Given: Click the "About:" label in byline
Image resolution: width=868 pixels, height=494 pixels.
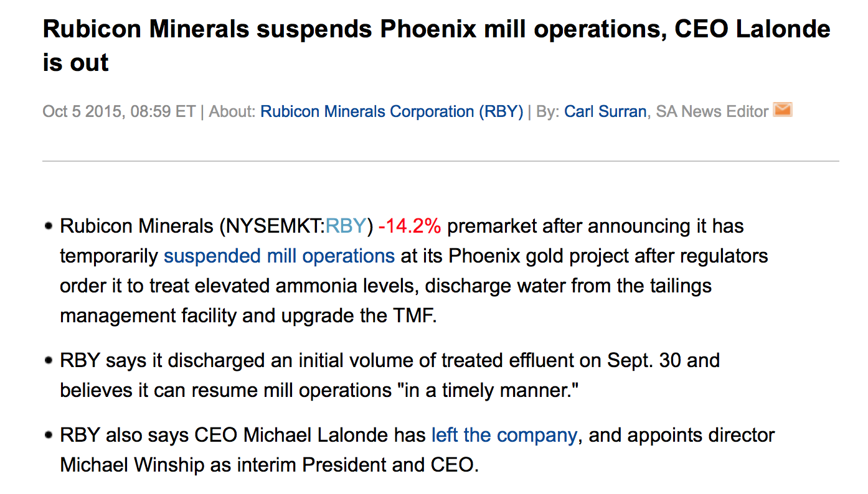Looking at the screenshot, I should [x=232, y=112].
